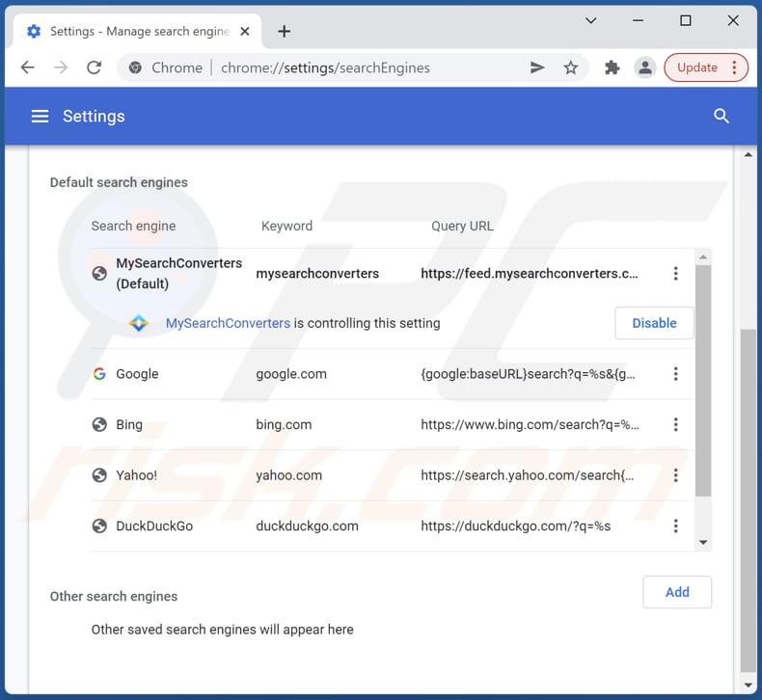This screenshot has height=700, width=762.
Task: Search settings with magnifier icon
Action: tap(721, 116)
